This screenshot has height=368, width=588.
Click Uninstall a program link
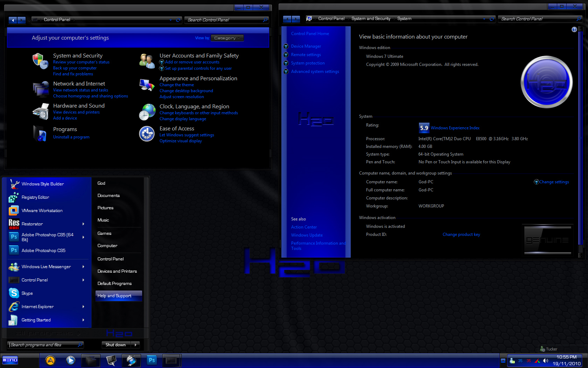(71, 137)
